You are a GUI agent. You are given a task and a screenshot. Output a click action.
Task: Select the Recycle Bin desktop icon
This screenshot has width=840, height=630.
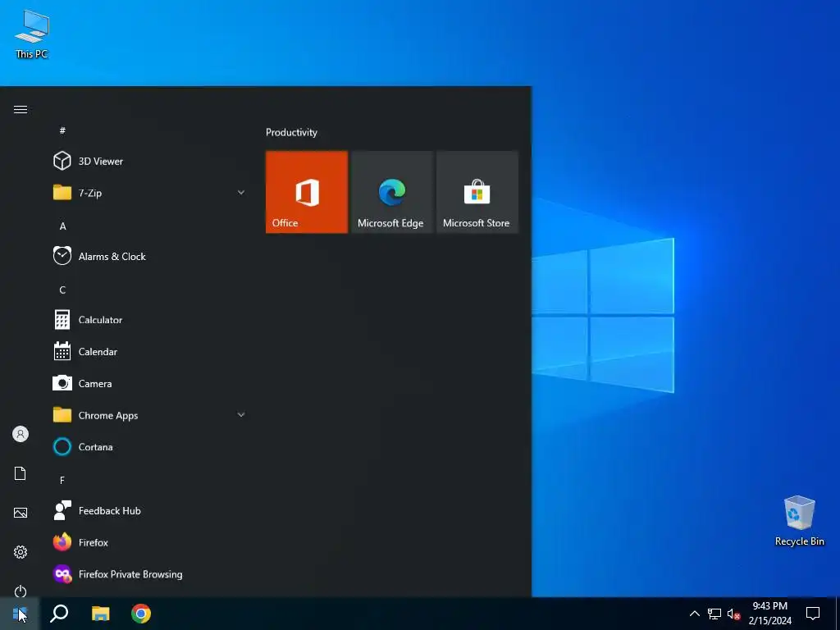(799, 521)
